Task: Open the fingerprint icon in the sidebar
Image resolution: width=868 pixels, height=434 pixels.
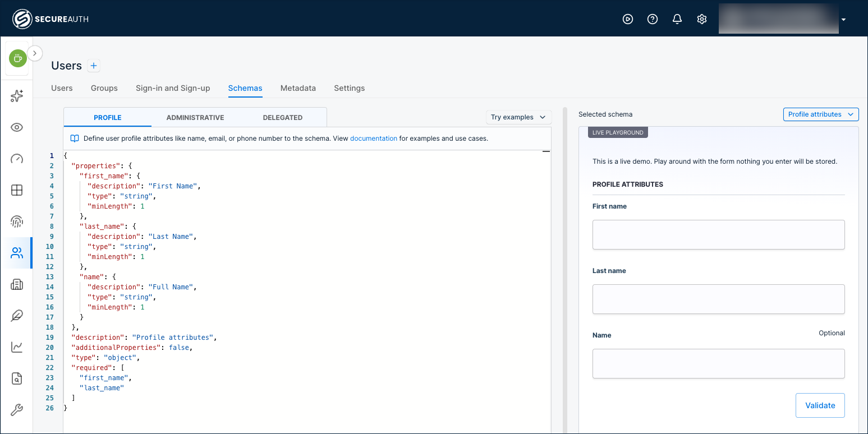Action: [17, 221]
